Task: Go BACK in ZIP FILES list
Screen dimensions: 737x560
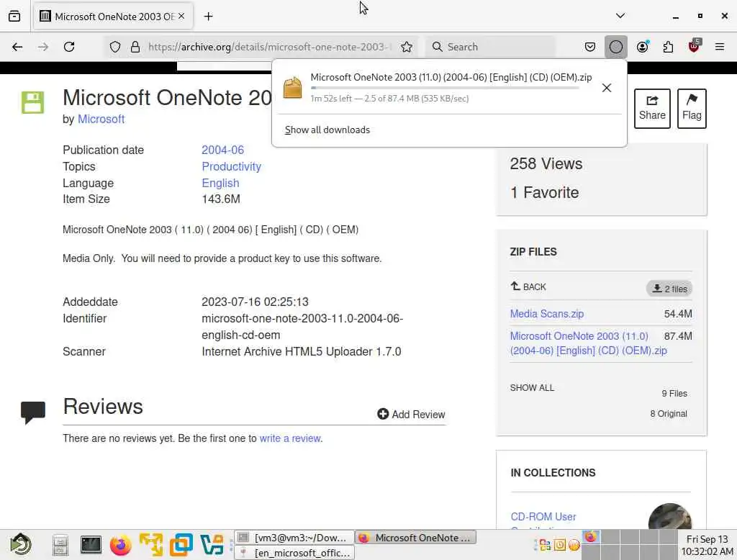Action: 528,286
